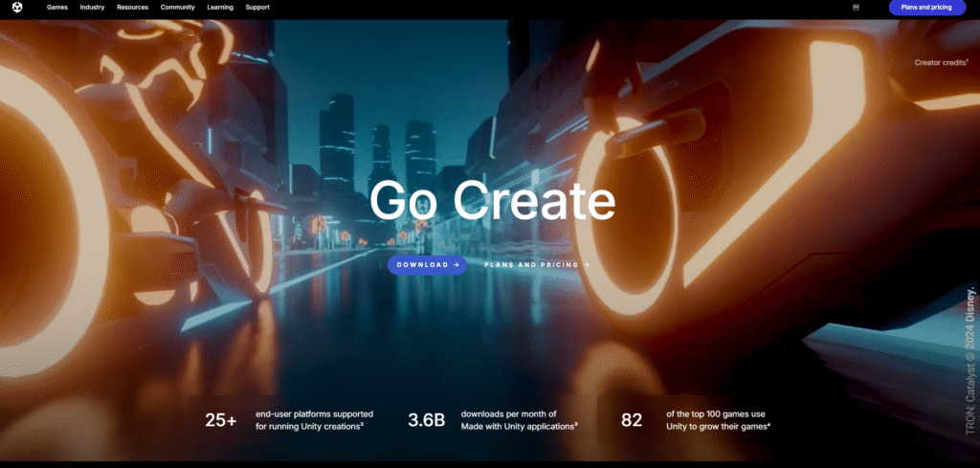Viewport: 980px width, 468px height.
Task: Open the Community menu
Action: click(177, 8)
